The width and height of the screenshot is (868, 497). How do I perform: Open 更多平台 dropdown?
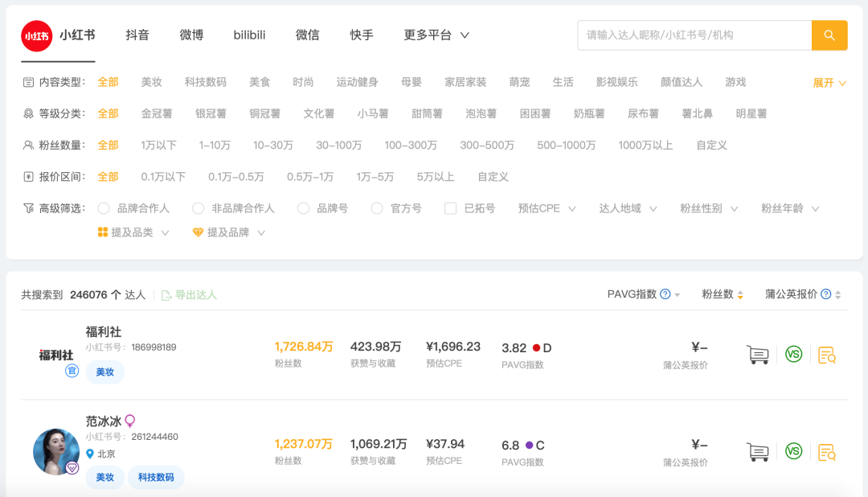point(436,35)
